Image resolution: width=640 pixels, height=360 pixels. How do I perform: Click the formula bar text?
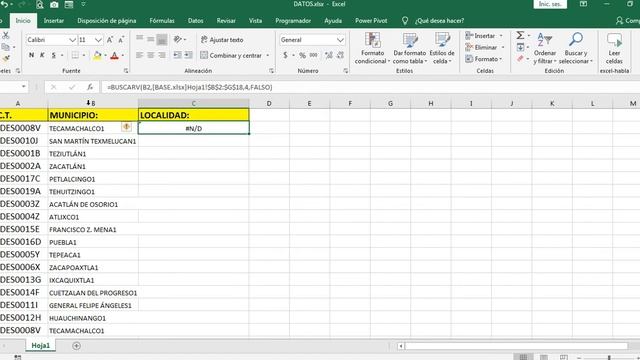[189, 87]
